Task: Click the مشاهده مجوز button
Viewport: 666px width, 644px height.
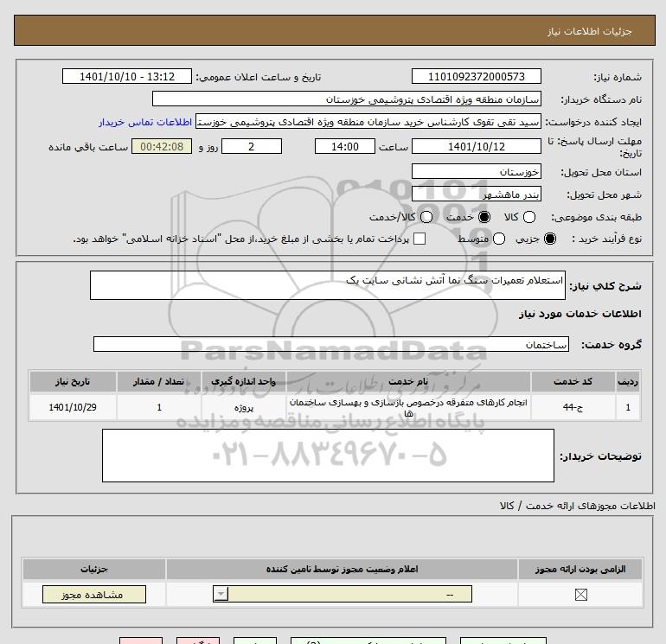Action: tap(94, 595)
